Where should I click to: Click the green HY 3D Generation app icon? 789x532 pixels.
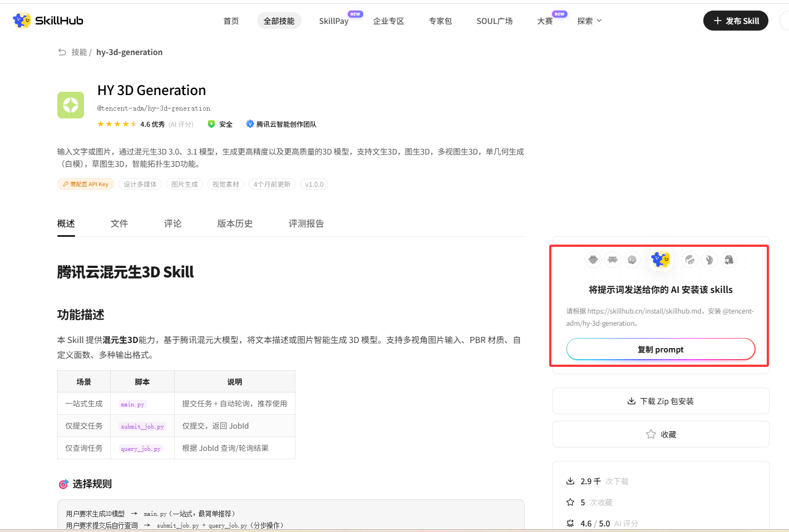pos(71,105)
